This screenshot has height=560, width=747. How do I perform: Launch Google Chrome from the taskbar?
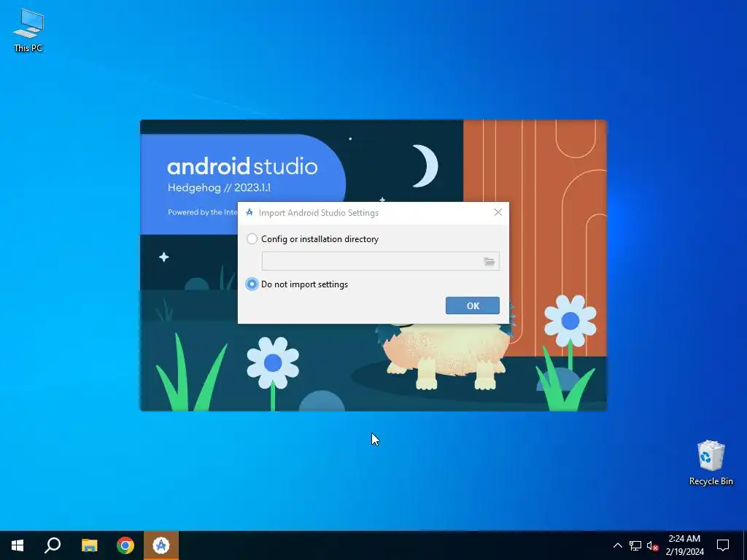[125, 545]
